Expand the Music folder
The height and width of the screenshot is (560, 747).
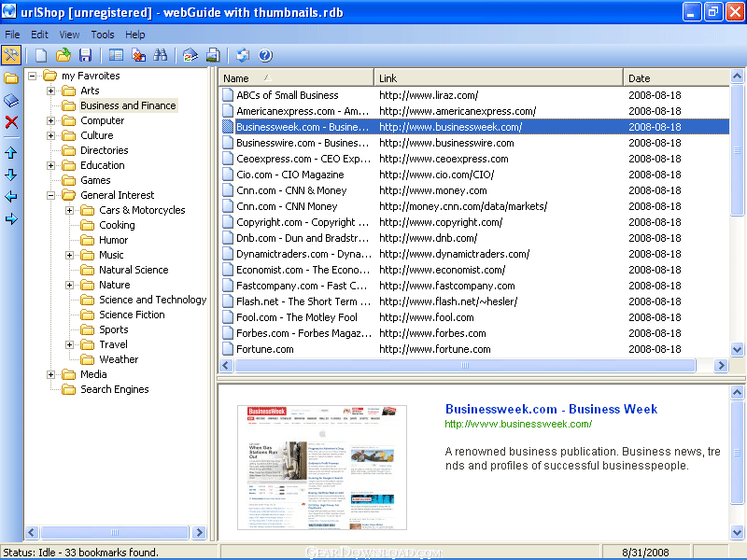coord(69,255)
